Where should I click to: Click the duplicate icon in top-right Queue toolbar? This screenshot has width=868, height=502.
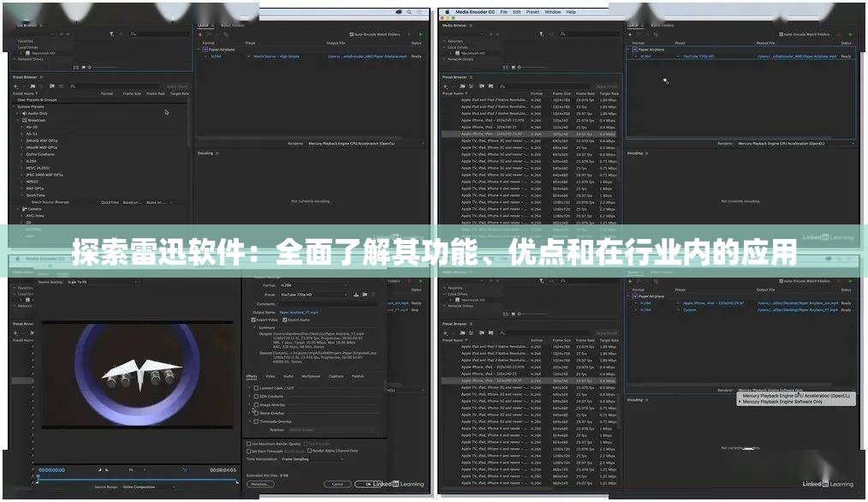[x=656, y=34]
